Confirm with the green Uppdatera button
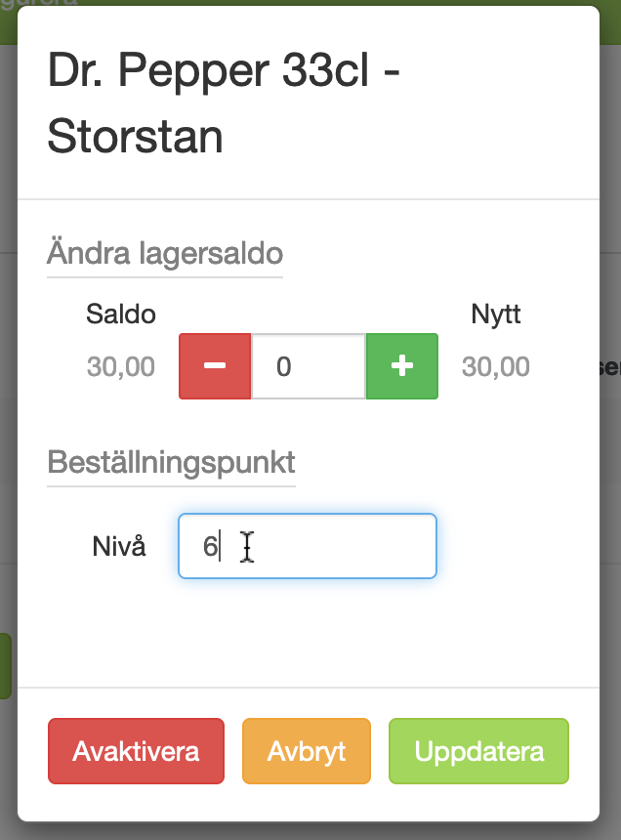The height and width of the screenshot is (840, 621). point(478,751)
